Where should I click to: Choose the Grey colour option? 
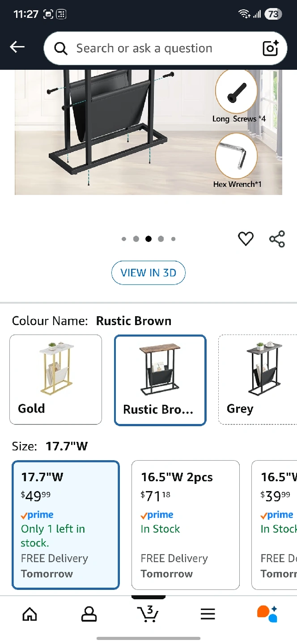tap(257, 379)
